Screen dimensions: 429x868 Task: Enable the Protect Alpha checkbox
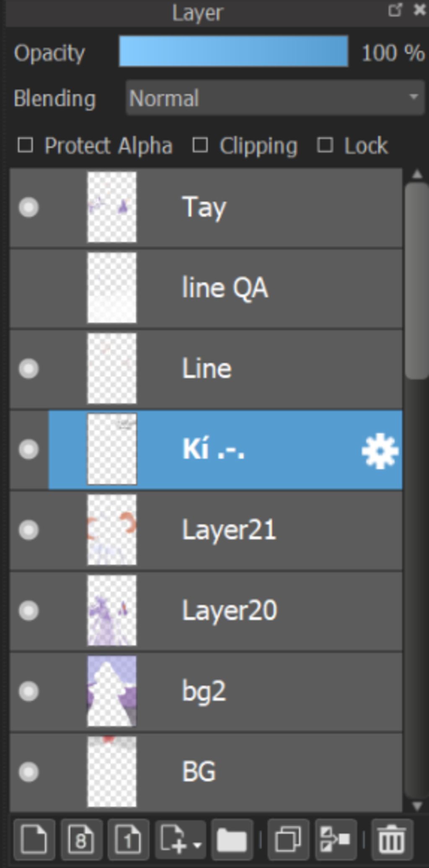click(x=26, y=146)
